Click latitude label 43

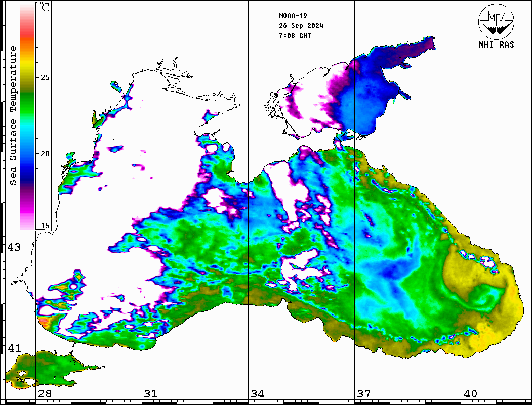point(14,247)
